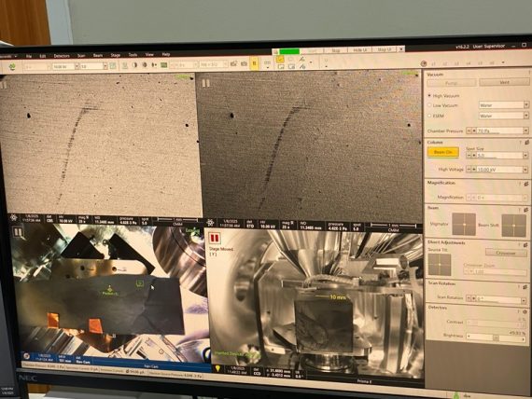This screenshot has height=399, width=532.
Task: Click the red pause icon in the chamber camera quad
Action: (215, 238)
